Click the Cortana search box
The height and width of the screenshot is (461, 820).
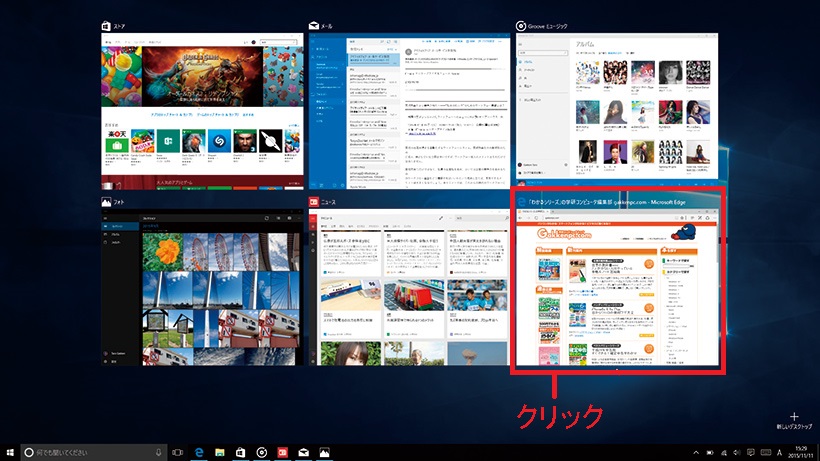94,452
